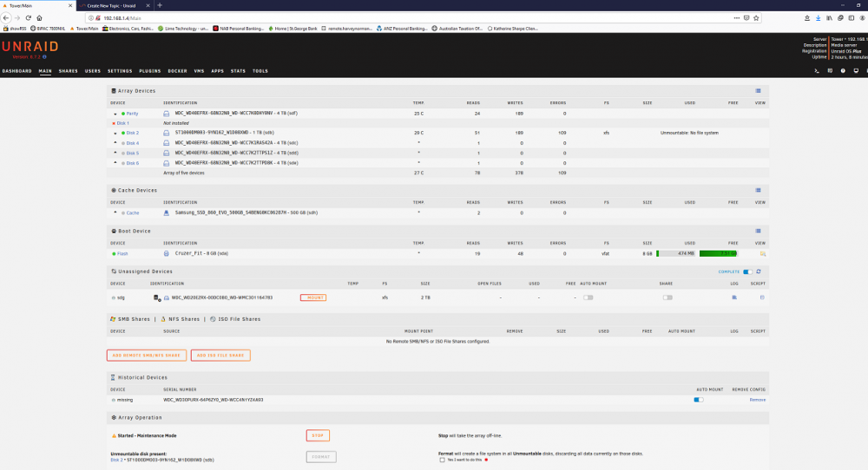Toggle the Boot Device view icon
868x470 pixels.
pos(759,232)
